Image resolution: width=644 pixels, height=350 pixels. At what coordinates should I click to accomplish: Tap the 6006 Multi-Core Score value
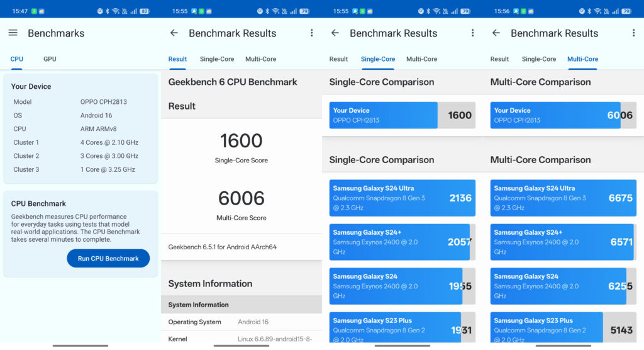[241, 198]
